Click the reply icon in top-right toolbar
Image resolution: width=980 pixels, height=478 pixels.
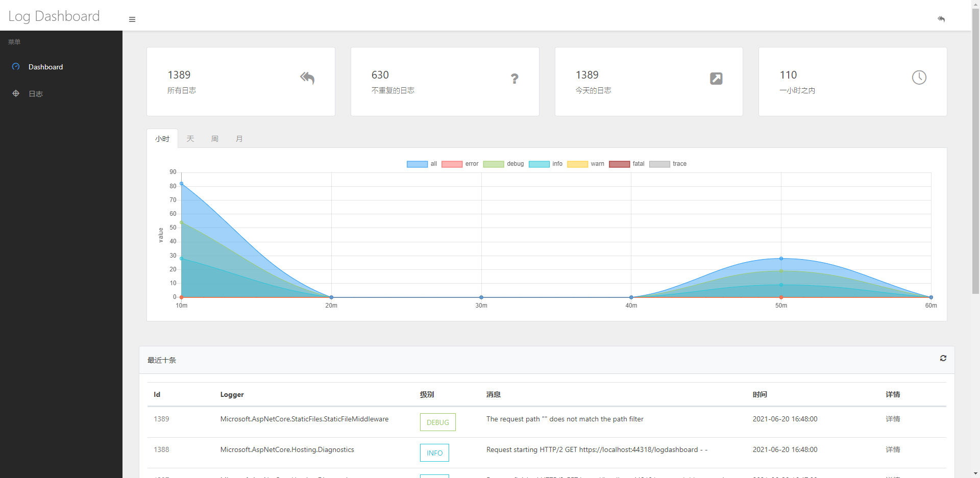coord(942,19)
